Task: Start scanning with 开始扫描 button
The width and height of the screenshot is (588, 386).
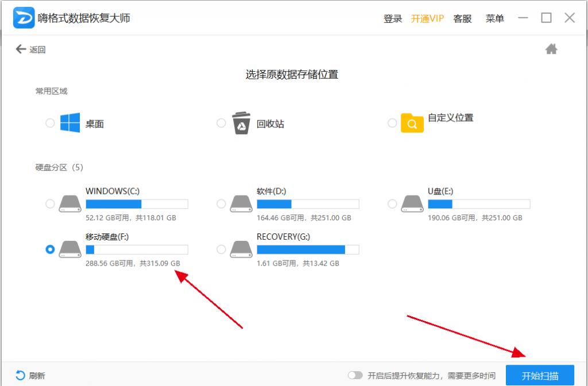Action: (x=540, y=375)
